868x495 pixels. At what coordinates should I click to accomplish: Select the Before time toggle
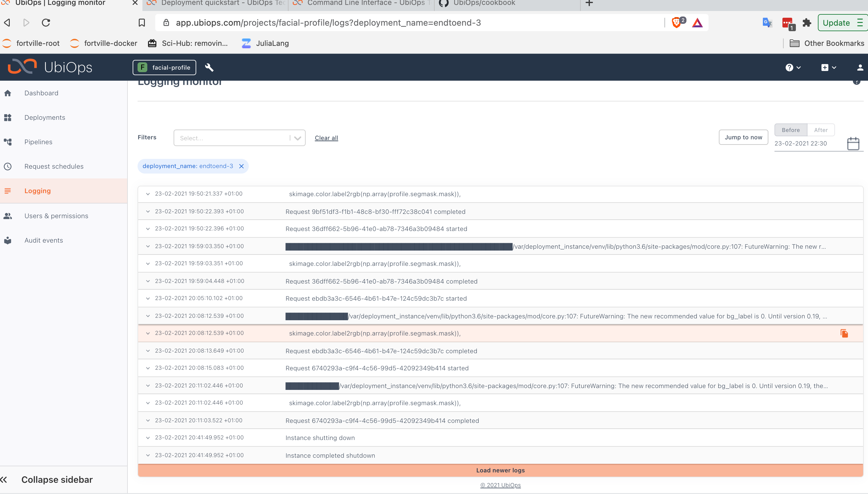(790, 130)
